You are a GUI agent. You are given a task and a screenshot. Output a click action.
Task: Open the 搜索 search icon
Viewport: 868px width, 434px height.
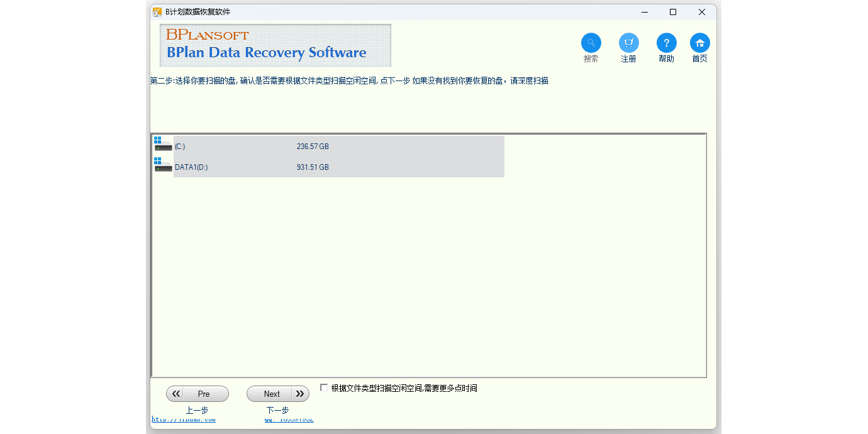(591, 43)
